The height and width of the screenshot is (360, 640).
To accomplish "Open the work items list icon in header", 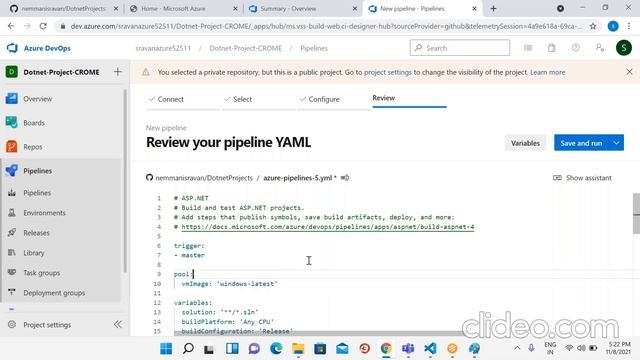I will coord(528,48).
